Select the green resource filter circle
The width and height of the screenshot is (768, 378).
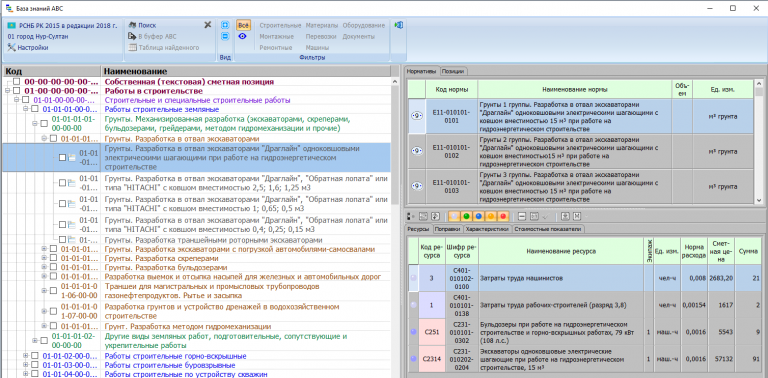coord(467,216)
